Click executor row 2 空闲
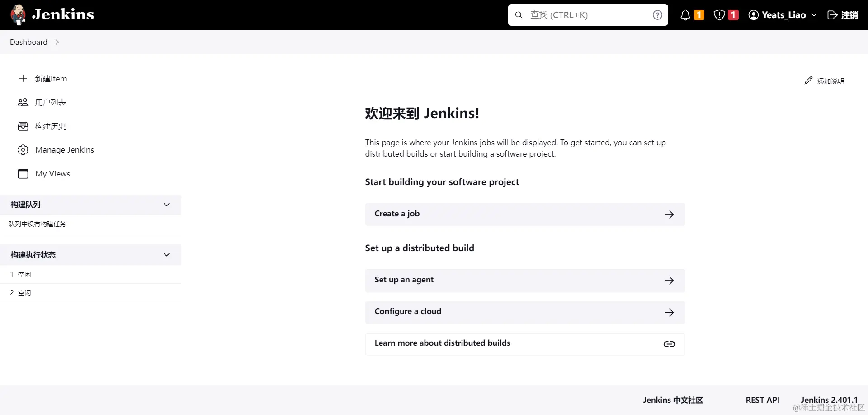868x415 pixels. pyautogui.click(x=90, y=293)
